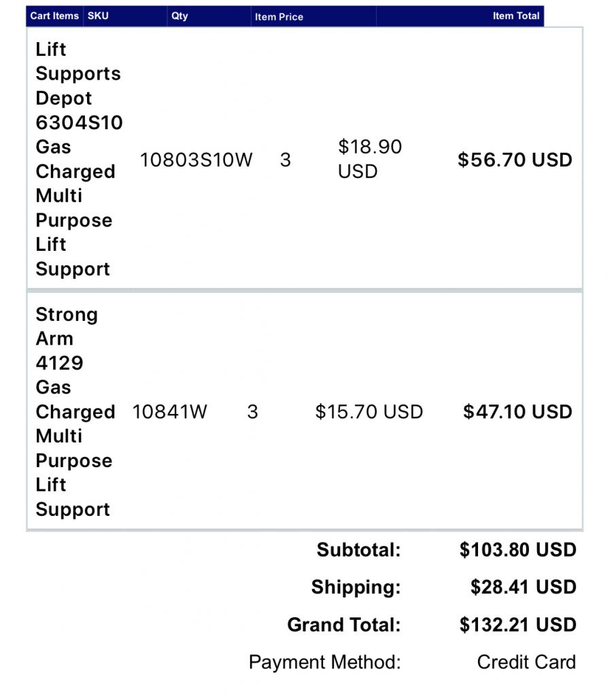The width and height of the screenshot is (616, 696).
Task: Click the Item Price column header
Action: [x=279, y=17]
